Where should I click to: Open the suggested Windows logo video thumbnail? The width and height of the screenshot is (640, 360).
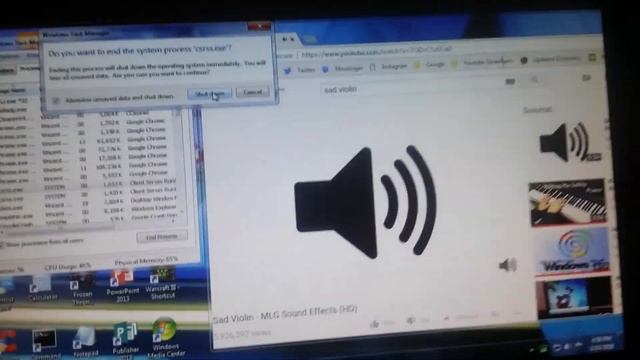(573, 251)
